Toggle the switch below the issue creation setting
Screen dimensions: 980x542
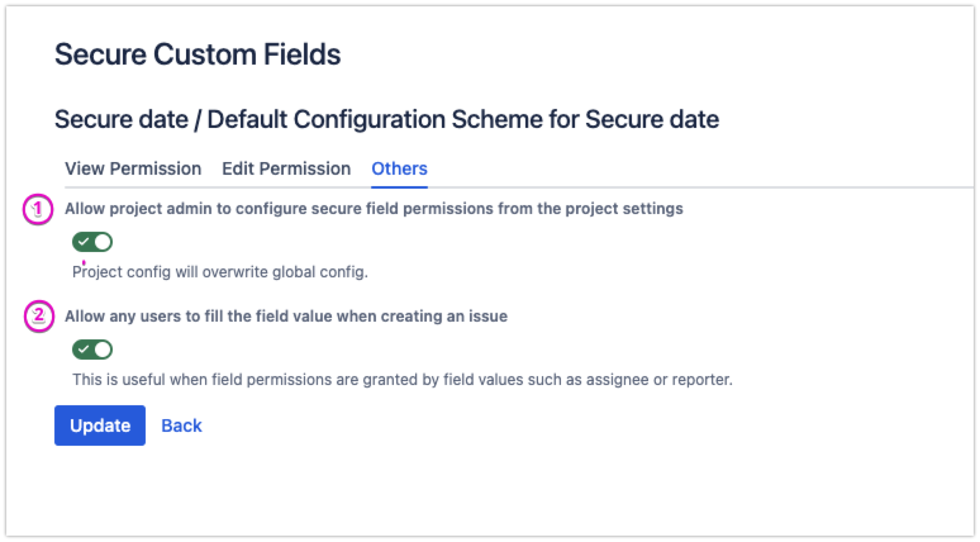pos(92,350)
